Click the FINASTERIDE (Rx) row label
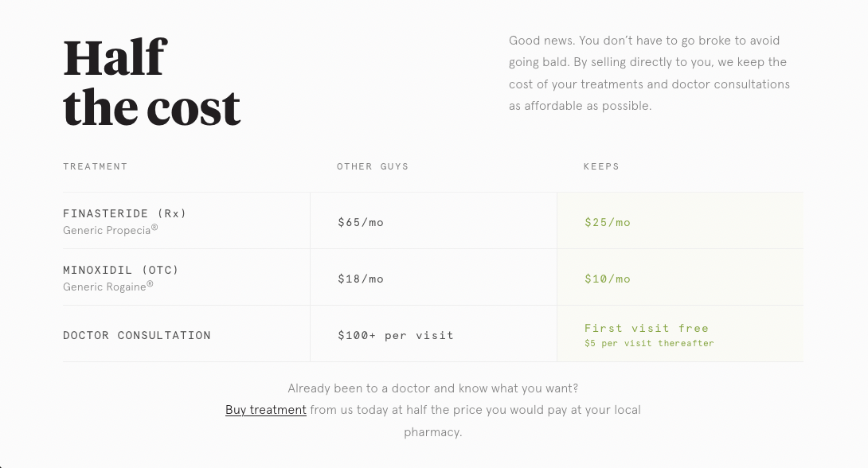 click(125, 213)
